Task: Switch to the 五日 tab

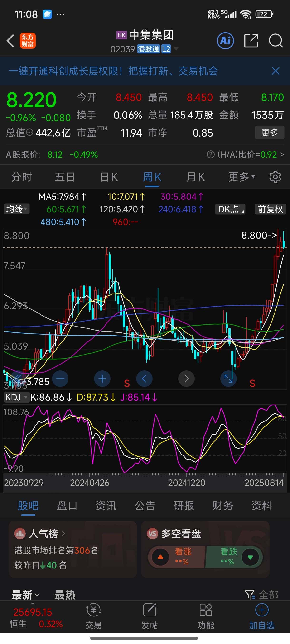Action: pyautogui.click(x=65, y=177)
